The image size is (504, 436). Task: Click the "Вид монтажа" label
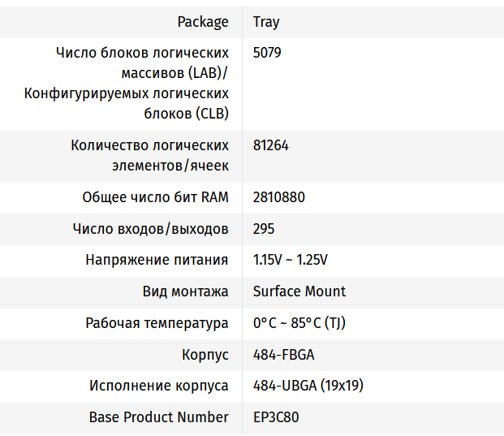pos(185,291)
